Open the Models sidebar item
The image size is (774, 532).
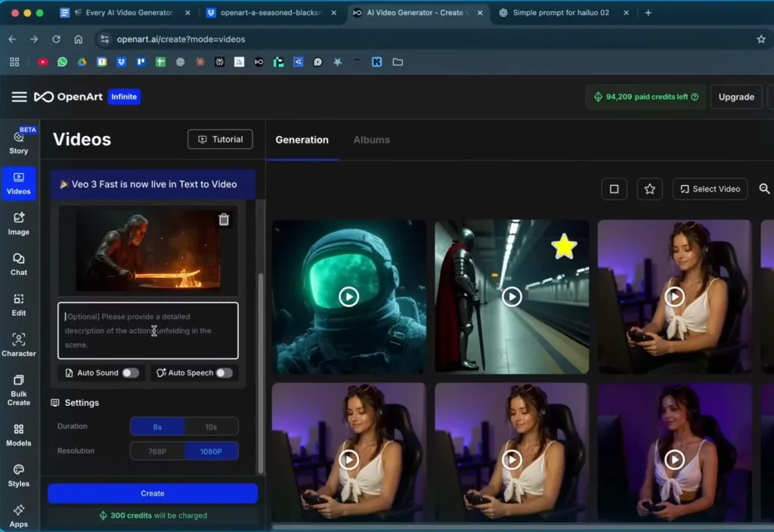(19, 435)
